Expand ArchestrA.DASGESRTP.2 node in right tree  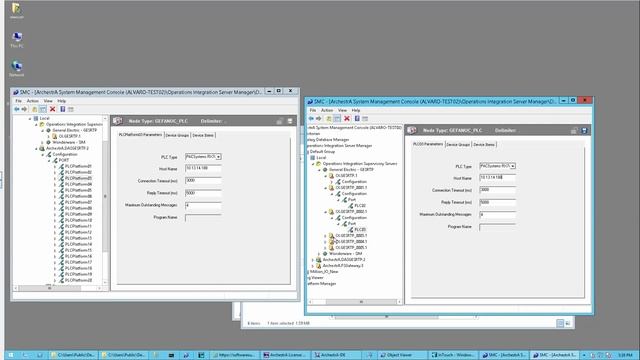pos(313,260)
